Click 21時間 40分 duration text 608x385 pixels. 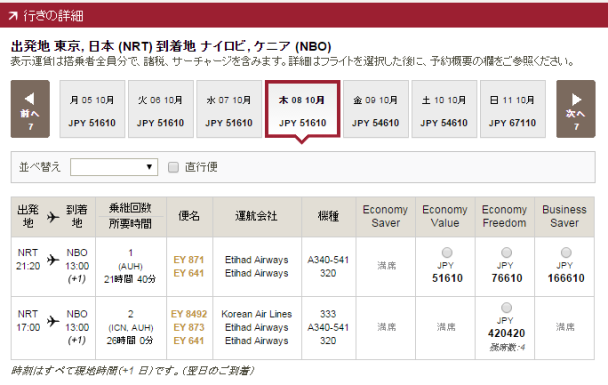130,279
